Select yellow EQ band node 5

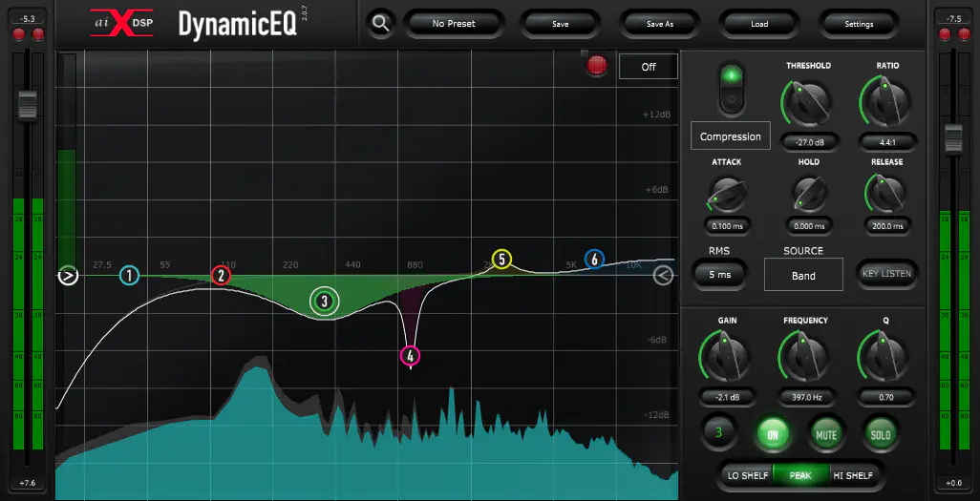pos(501,259)
